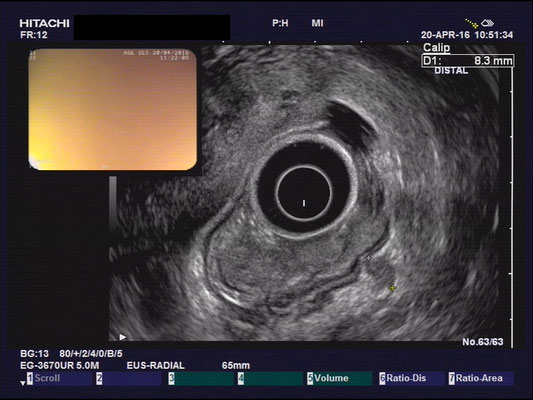Click the yellow caliper cross marker
The height and width of the screenshot is (400, 533).
click(x=393, y=288)
